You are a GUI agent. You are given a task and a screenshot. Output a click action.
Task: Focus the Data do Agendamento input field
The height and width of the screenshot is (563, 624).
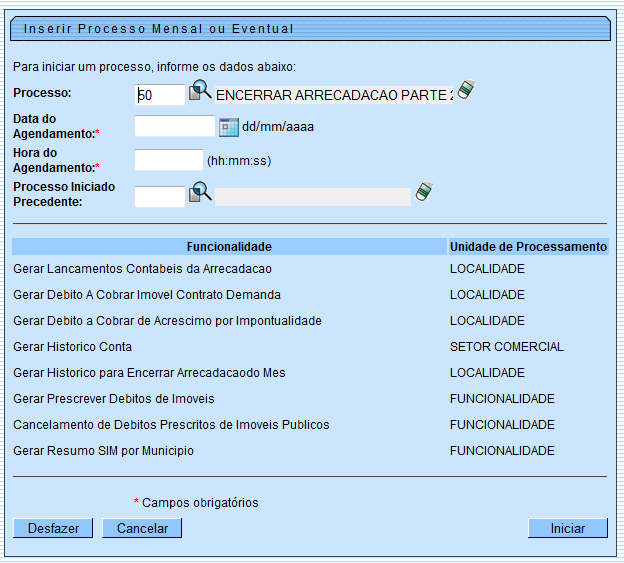(x=174, y=127)
